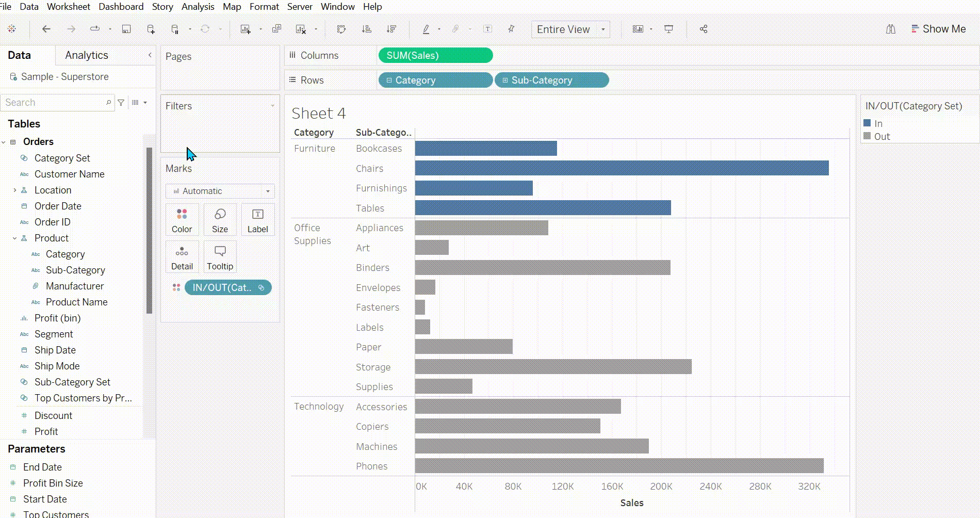
Task: Click the Chairs bar in chart
Action: click(x=622, y=168)
